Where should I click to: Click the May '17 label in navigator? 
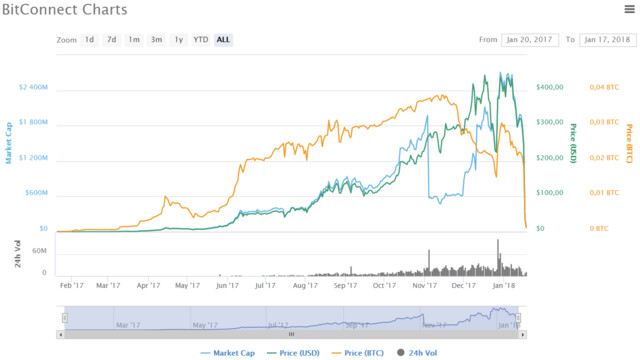205,325
